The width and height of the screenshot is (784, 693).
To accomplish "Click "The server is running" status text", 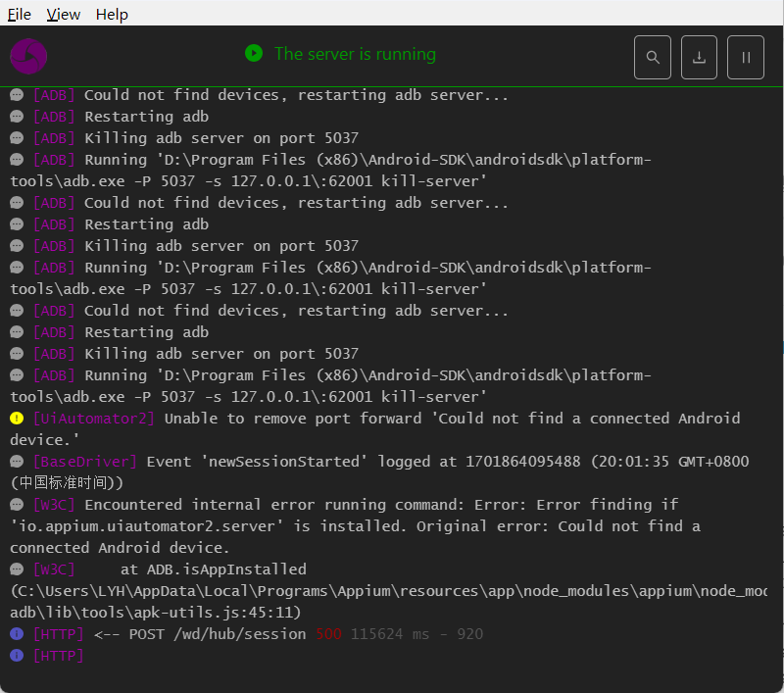I will pyautogui.click(x=355, y=54).
